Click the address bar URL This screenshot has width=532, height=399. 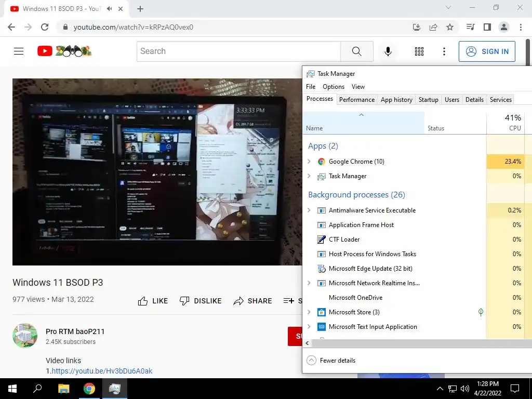[133, 27]
